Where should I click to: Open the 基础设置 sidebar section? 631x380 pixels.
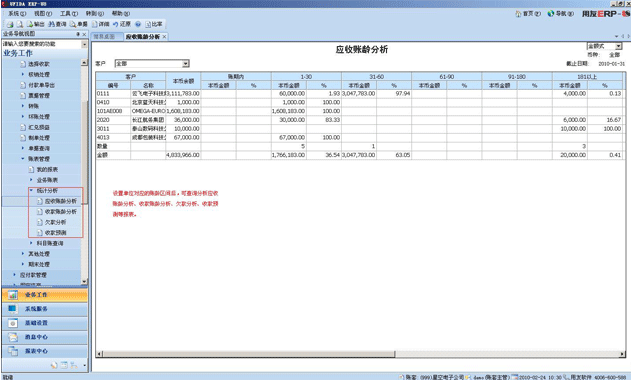pyautogui.click(x=45, y=323)
